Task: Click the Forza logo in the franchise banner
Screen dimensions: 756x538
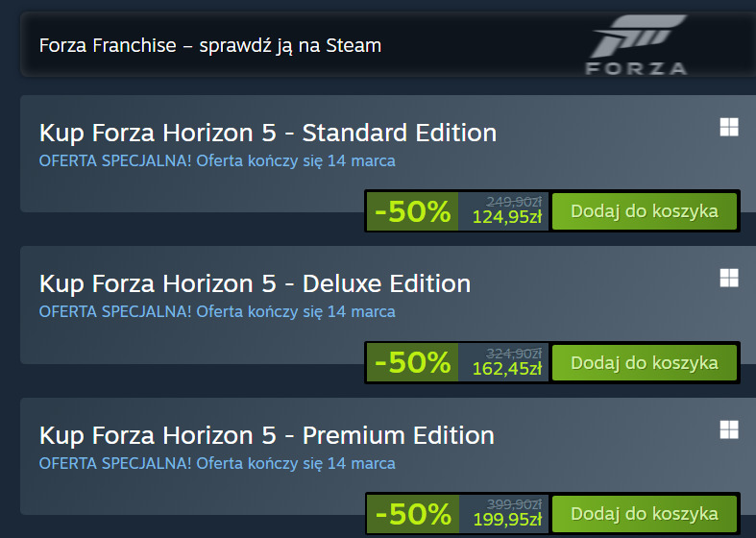Action: tap(637, 46)
